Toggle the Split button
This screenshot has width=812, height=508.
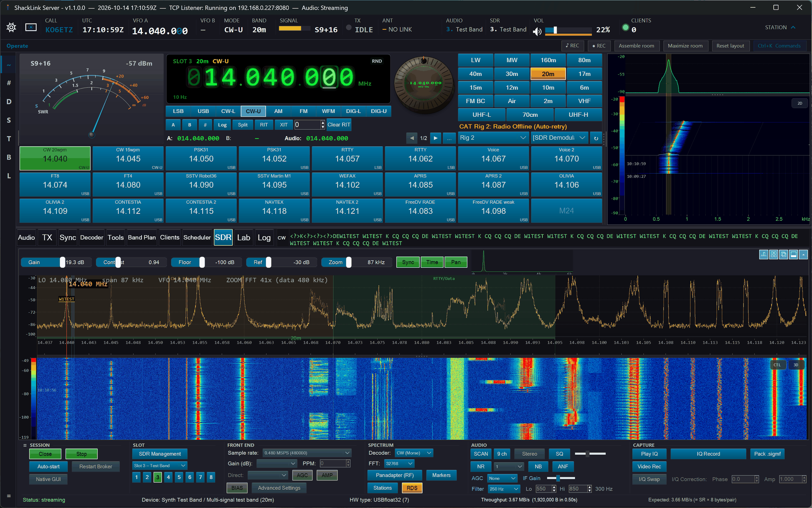pyautogui.click(x=243, y=125)
